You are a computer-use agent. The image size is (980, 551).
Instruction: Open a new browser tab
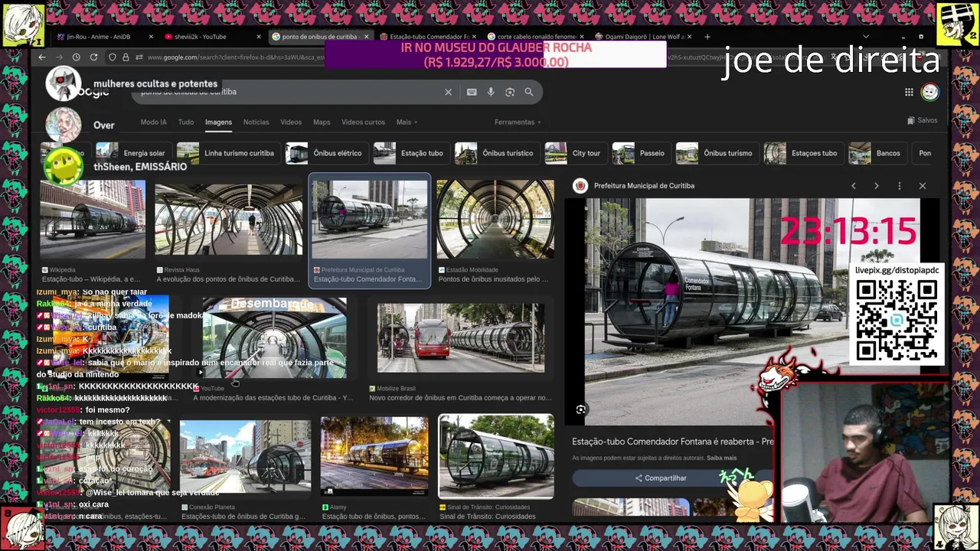point(707,37)
